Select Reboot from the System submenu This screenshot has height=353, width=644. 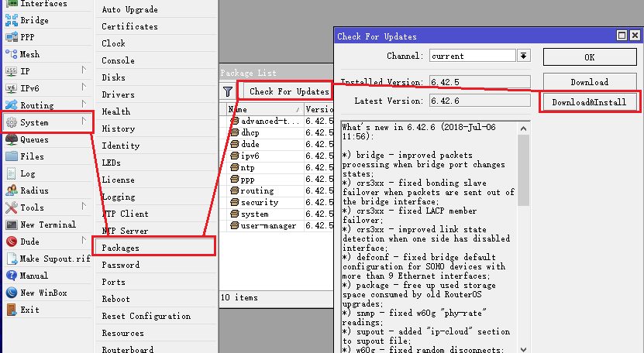pos(116,299)
